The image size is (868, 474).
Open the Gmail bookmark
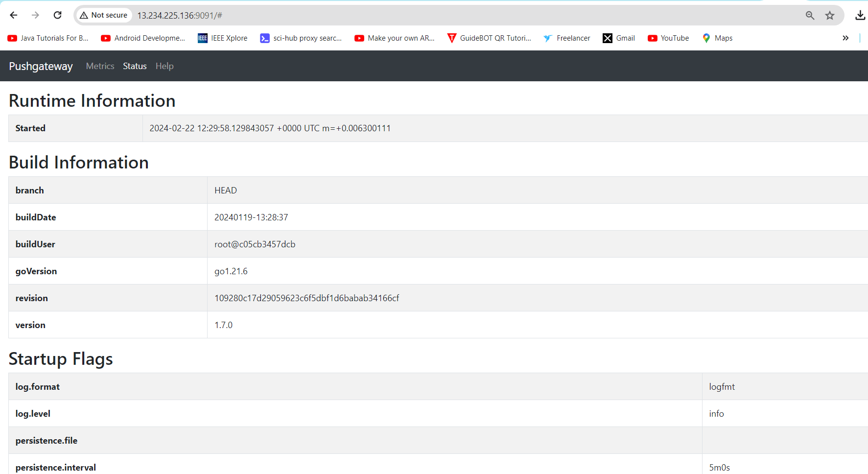point(619,38)
